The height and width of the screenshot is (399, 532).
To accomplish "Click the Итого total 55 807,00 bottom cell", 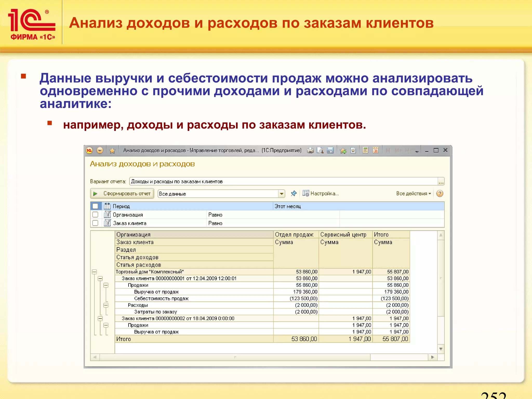I will point(391,339).
